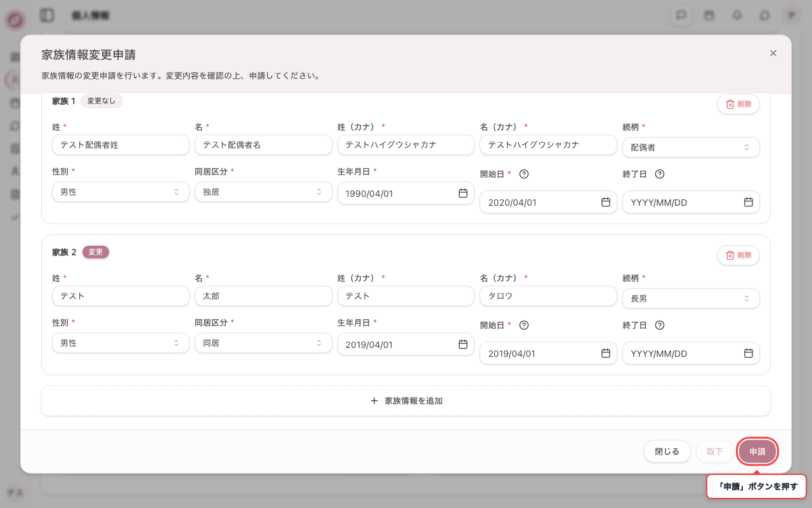812x508 pixels.
Task: Click the 家族 2 名(カナ) field タロウ
Action: click(x=549, y=296)
